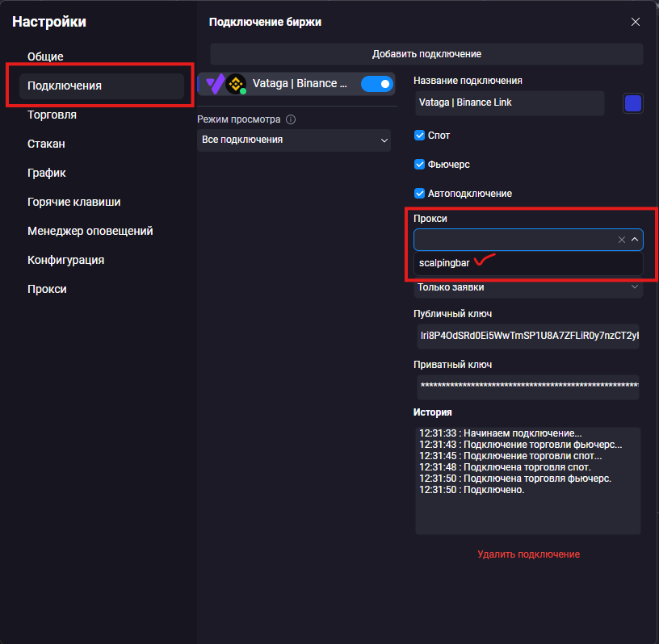Viewport: 659px width, 644px height.
Task: Click log line 'Начинаем подключение...'
Action: (501, 433)
